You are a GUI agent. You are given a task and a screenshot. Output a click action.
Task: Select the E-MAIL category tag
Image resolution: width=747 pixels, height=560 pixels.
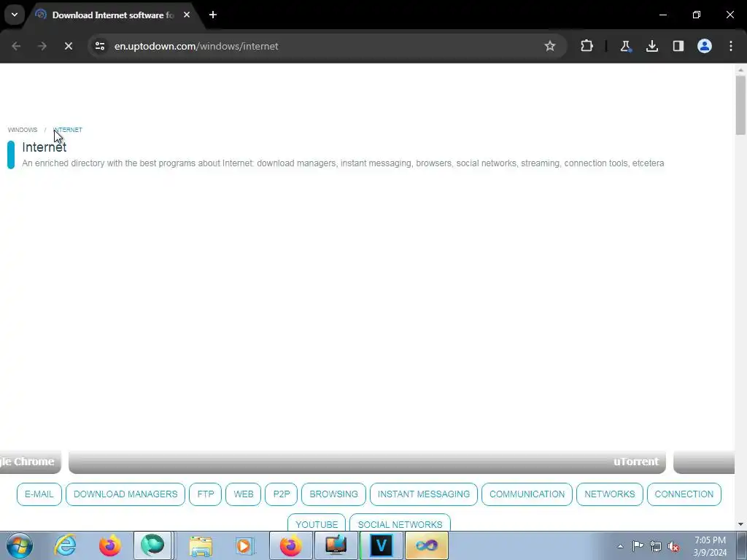[x=39, y=494]
